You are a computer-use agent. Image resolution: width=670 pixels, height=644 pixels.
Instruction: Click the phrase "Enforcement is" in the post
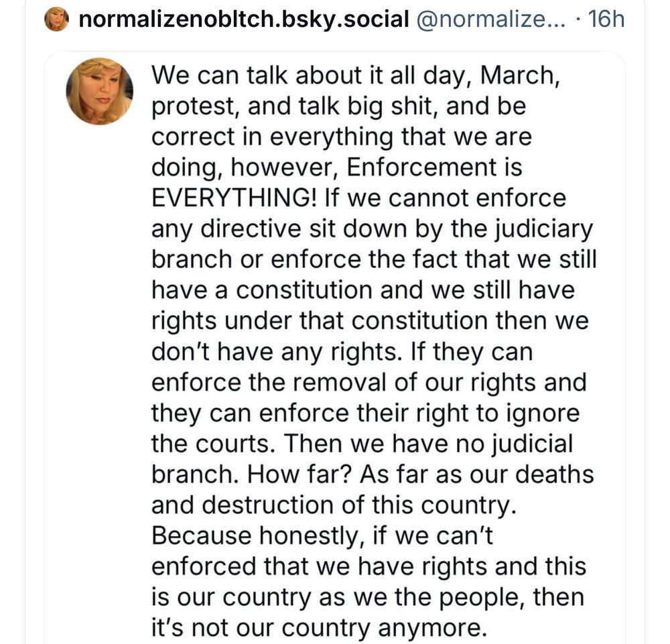434,167
